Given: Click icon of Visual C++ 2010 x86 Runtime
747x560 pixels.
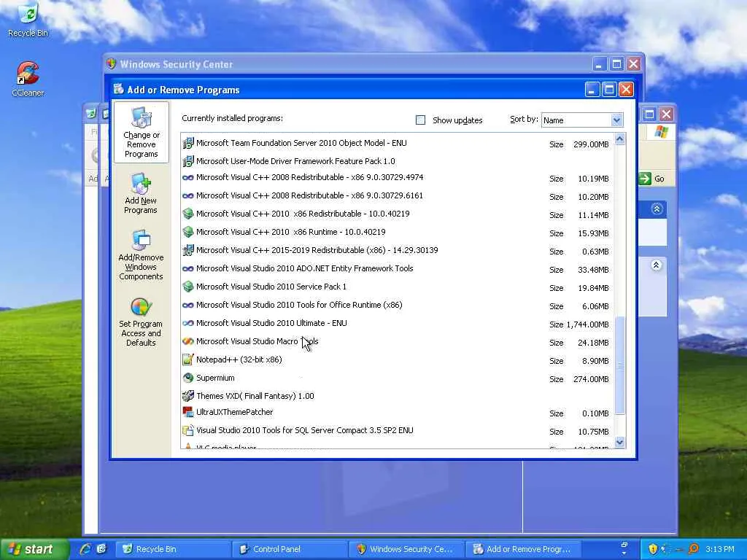Looking at the screenshot, I should pos(188,232).
